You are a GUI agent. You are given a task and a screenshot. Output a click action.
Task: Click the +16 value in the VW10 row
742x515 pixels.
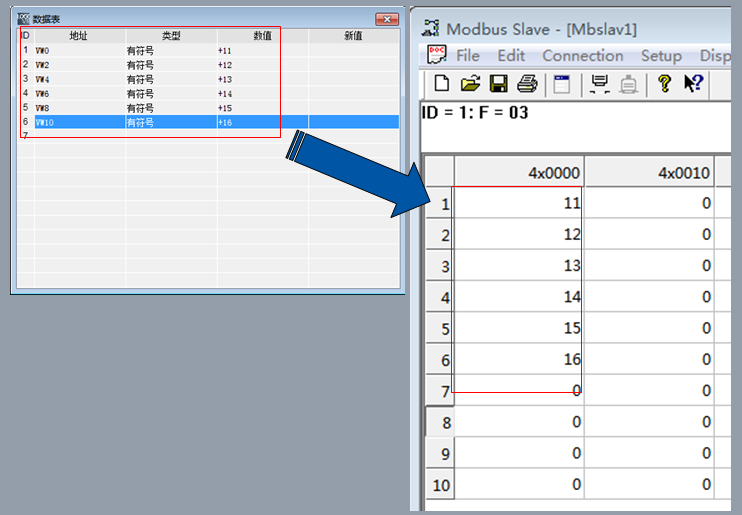[x=263, y=122]
